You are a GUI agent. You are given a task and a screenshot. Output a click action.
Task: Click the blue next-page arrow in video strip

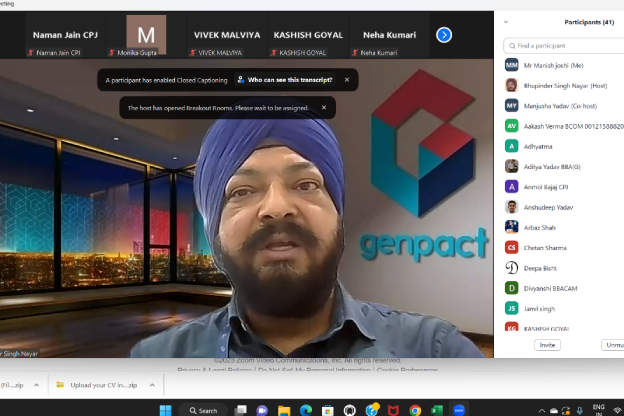pos(444,35)
